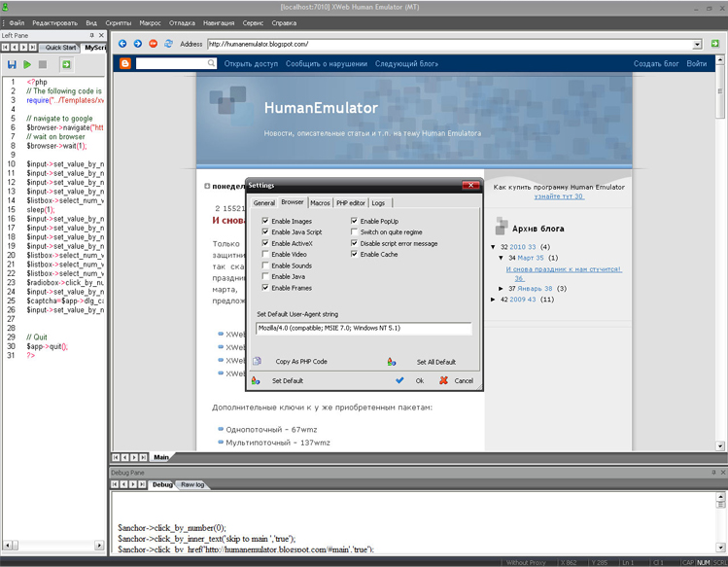The width and height of the screenshot is (728, 567).
Task: Click the browser back arrow icon
Action: 122,44
